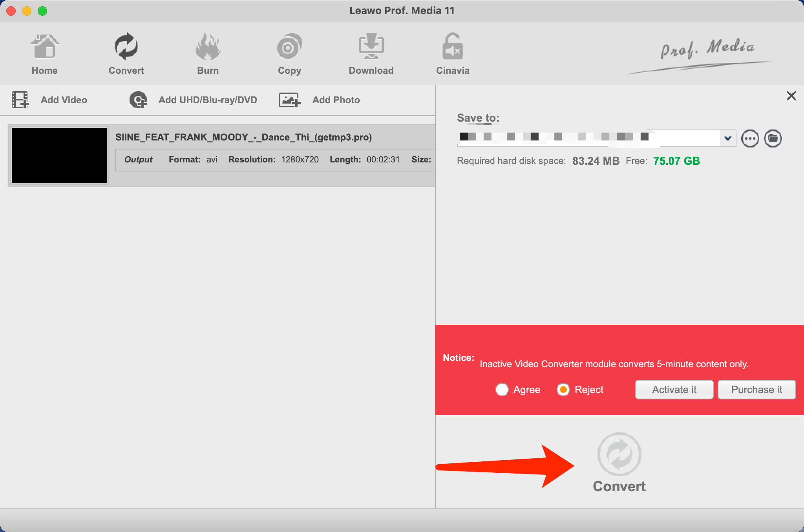The width and height of the screenshot is (804, 532).
Task: Click the Add Photo icon
Action: click(289, 100)
